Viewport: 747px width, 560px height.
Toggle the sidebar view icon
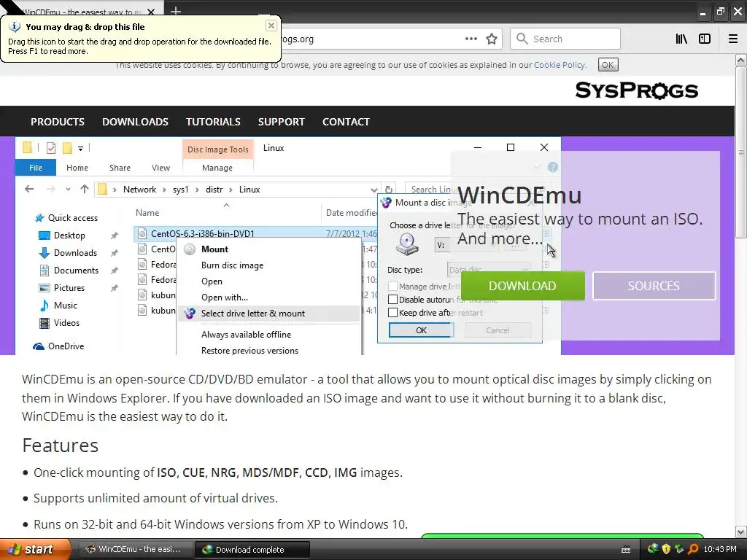(x=705, y=39)
